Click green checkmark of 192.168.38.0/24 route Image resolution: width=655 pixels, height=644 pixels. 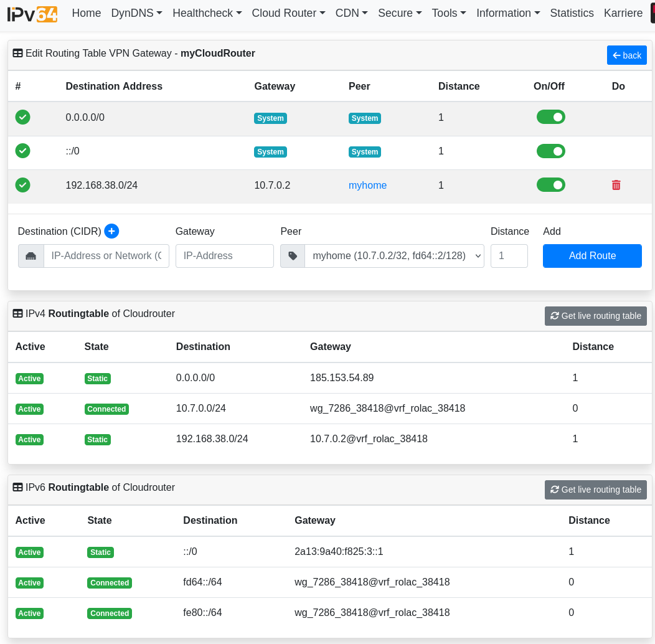[x=23, y=185]
